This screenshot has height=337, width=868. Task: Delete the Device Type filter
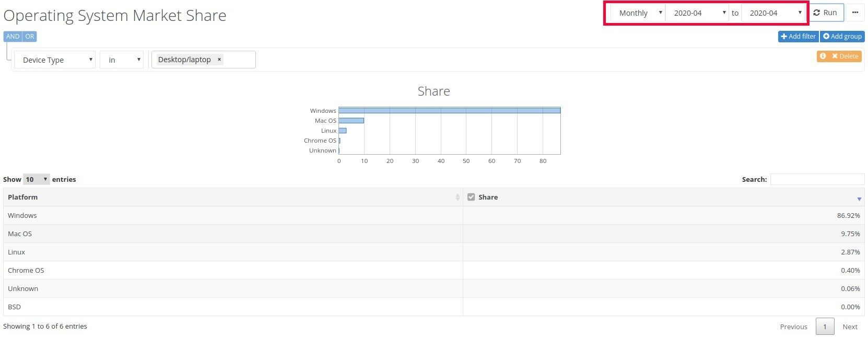[845, 56]
